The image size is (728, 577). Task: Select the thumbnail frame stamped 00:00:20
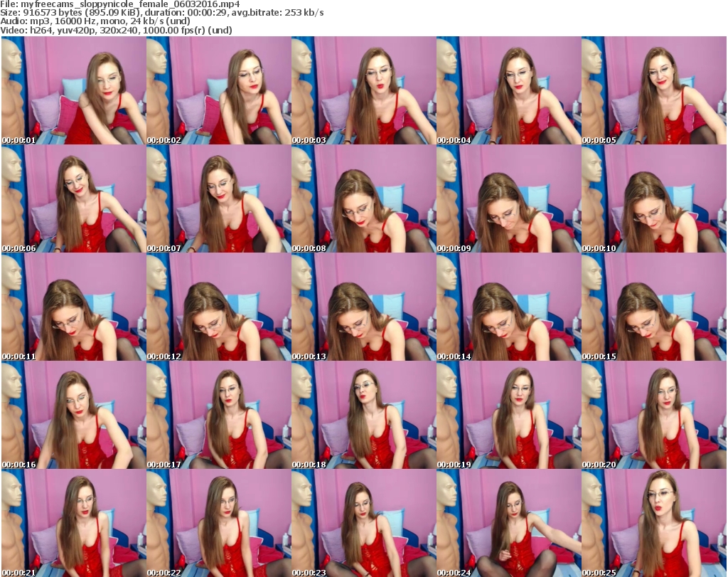point(654,415)
